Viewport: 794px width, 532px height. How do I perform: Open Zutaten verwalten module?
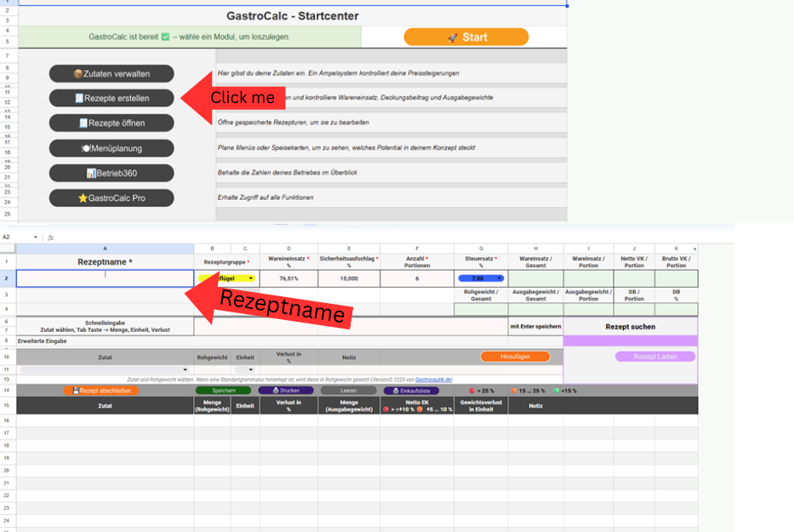pyautogui.click(x=111, y=73)
